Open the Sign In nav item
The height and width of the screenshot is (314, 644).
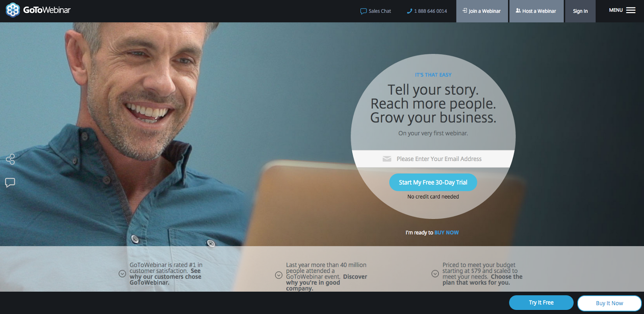point(580,11)
